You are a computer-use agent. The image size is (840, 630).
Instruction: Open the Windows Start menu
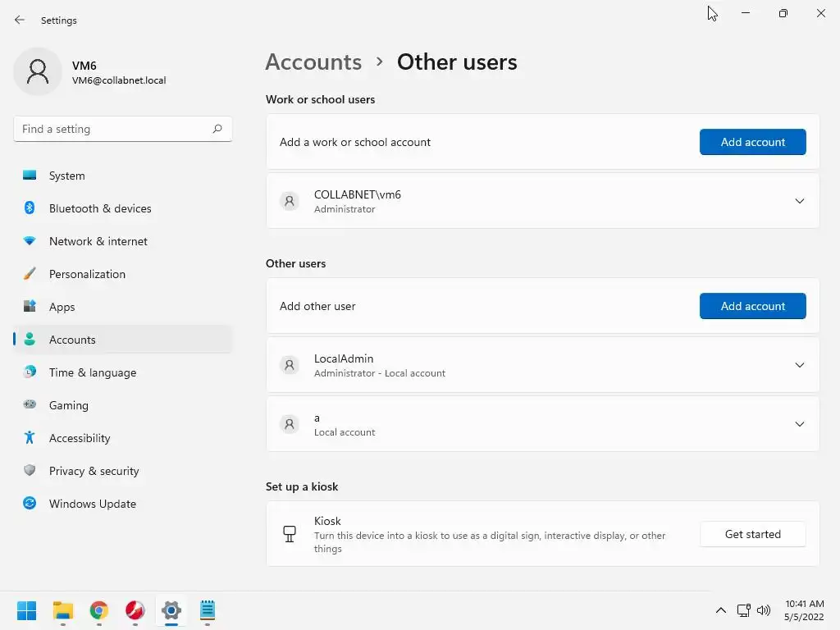point(27,610)
